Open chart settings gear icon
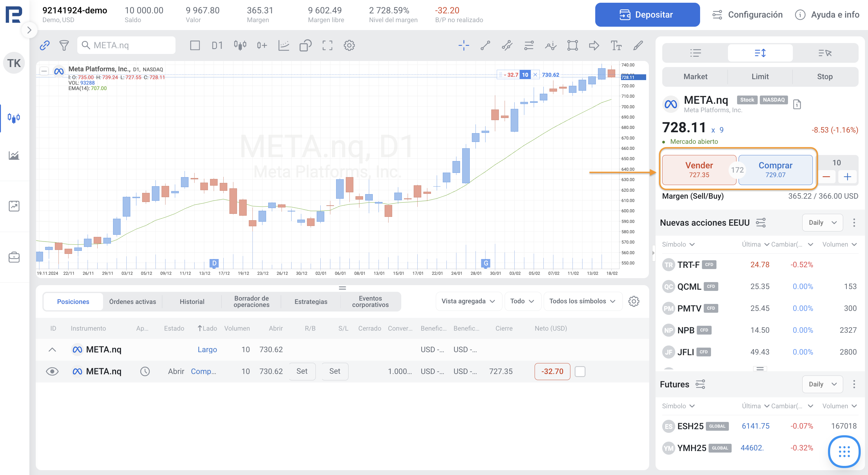Viewport: 868px width, 475px height. point(349,45)
